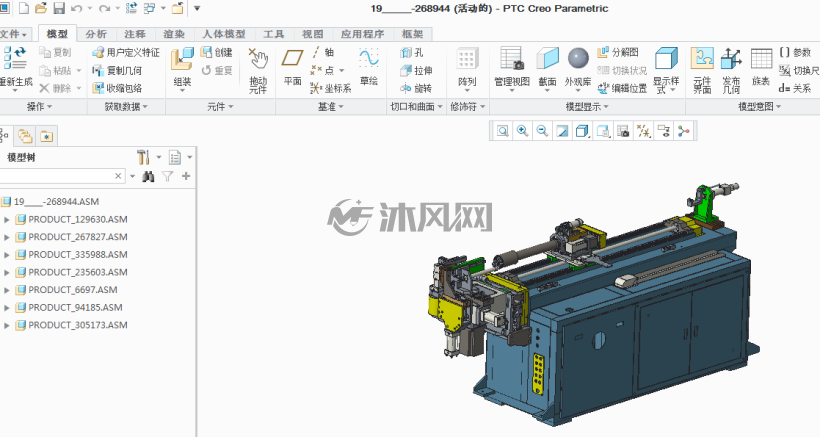This screenshot has width=820, height=437.
Task: Switch to the Tools (工具) tab
Action: [274, 34]
